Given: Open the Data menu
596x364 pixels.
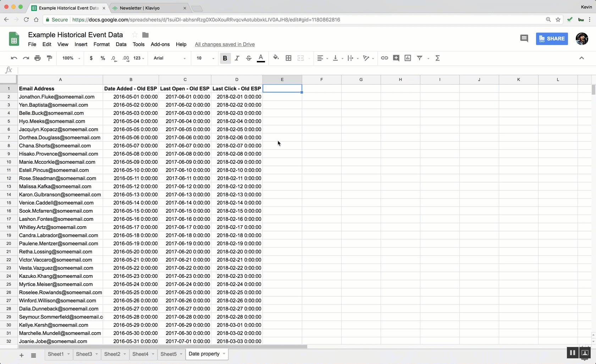Looking at the screenshot, I should [121, 44].
